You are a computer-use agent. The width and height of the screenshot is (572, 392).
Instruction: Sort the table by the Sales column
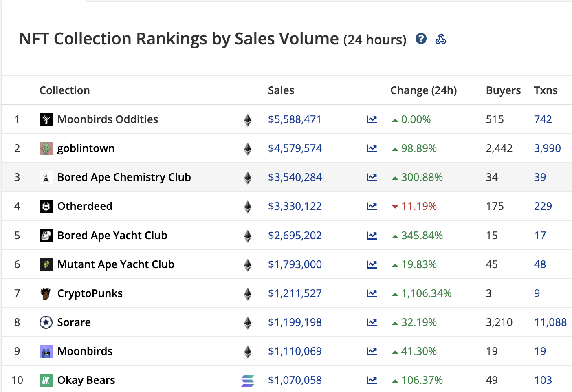click(281, 90)
